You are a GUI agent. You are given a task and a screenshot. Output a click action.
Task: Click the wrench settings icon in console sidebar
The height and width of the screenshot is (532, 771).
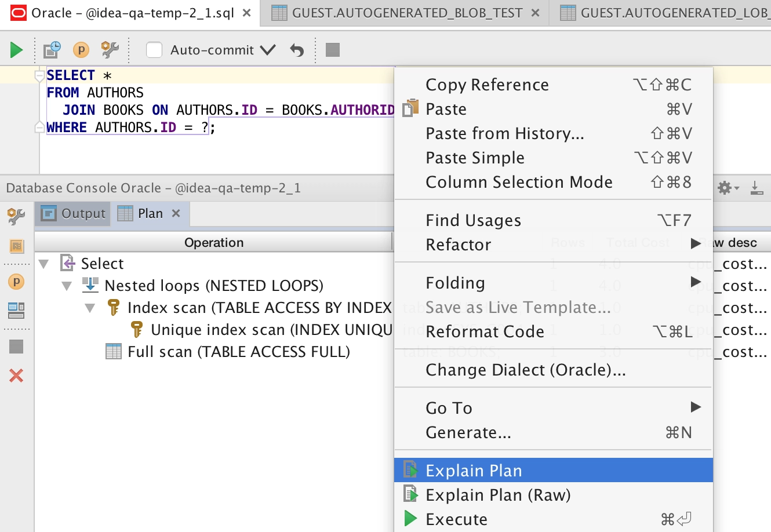point(16,216)
